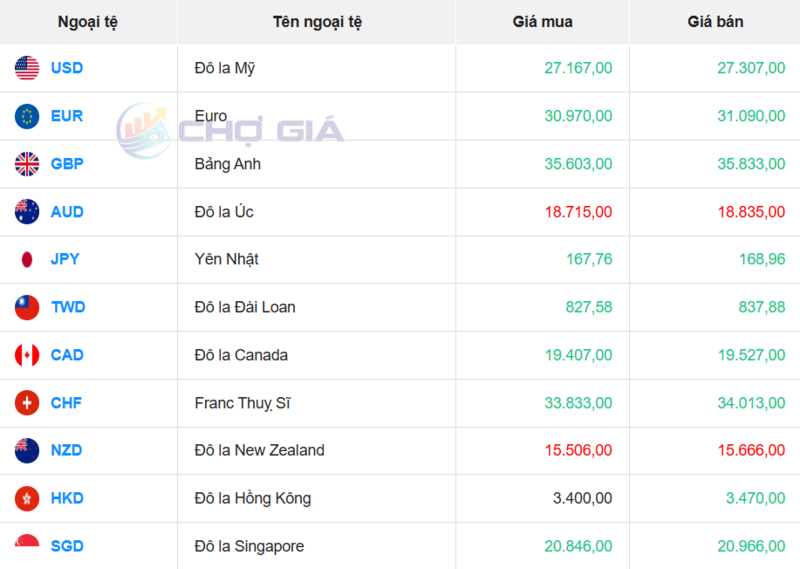Click the Ngoại tệ column header
This screenshot has width=800, height=569.
point(88,21)
